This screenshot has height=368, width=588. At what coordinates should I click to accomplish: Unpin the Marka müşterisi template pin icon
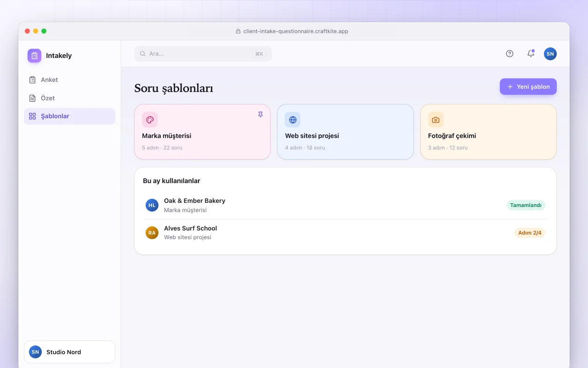(260, 115)
